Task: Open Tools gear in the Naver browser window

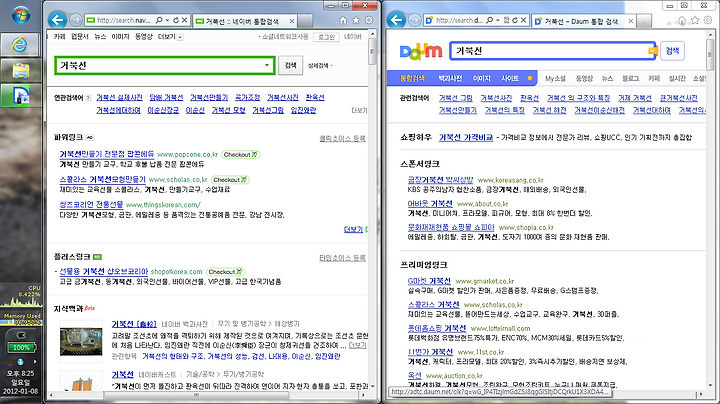Action: (369, 20)
